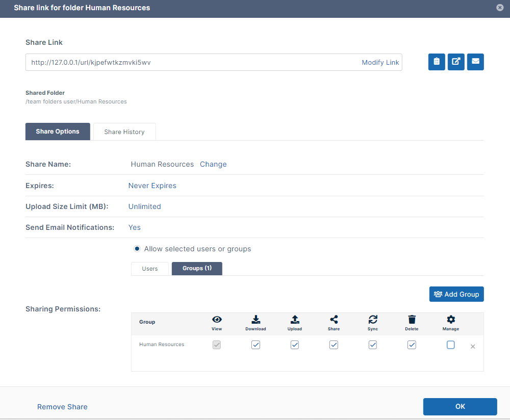Click the Manage gear icon header

click(x=451, y=320)
